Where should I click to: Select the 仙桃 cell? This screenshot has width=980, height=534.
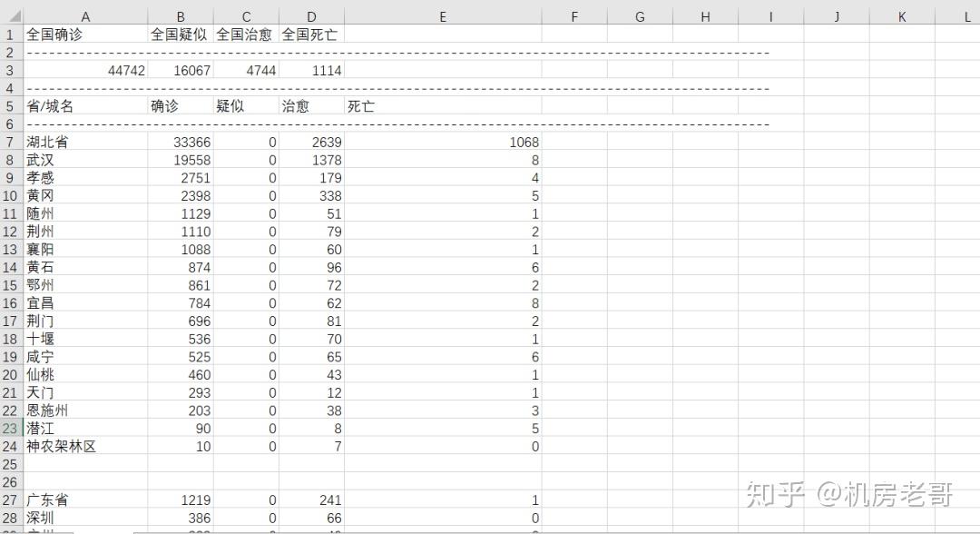(85, 374)
